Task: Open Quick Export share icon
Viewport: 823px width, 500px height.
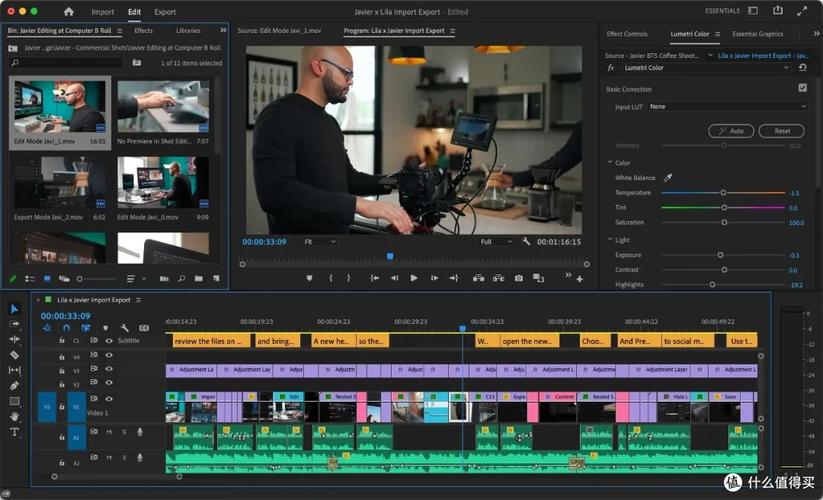Action: [778, 10]
